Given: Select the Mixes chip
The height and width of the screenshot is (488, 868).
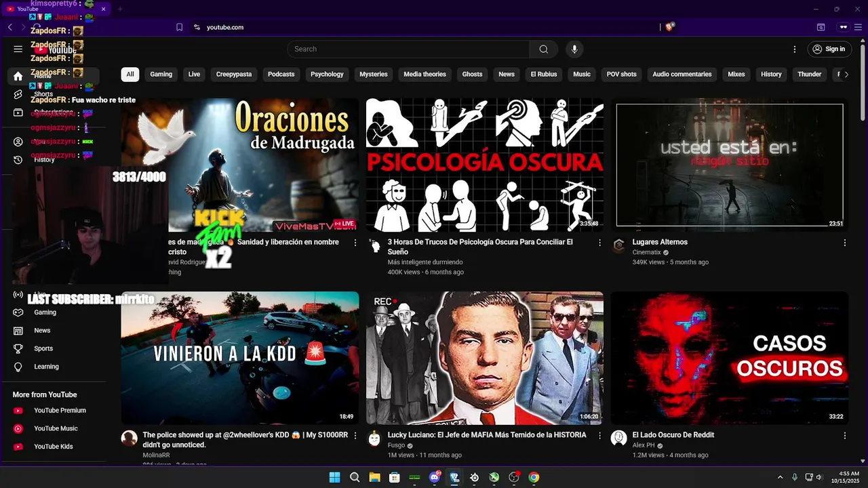Looking at the screenshot, I should pos(736,75).
